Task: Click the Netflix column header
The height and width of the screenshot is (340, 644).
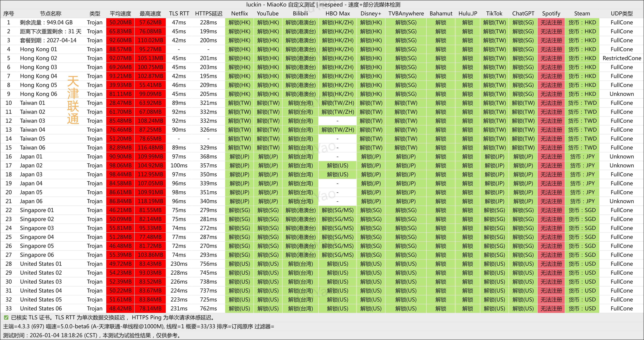Action: [x=239, y=14]
